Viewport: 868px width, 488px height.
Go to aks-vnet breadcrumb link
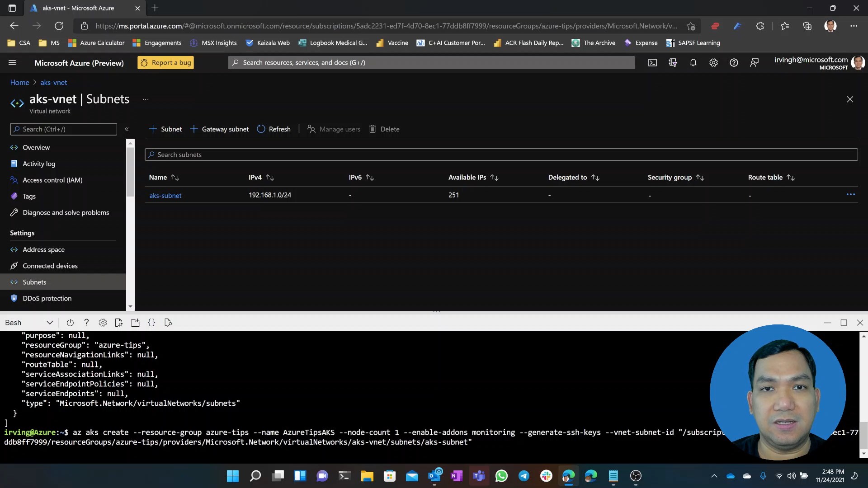tap(53, 83)
